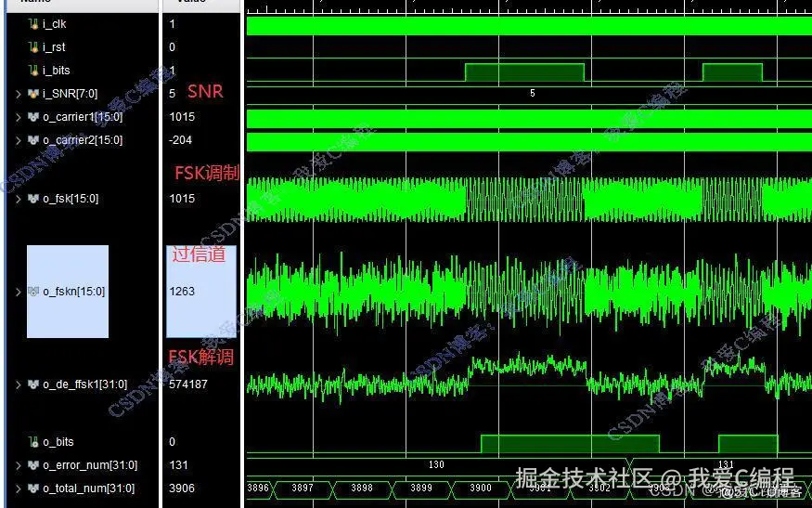Click the o_total_num value 3906
812x508 pixels.
(182, 488)
